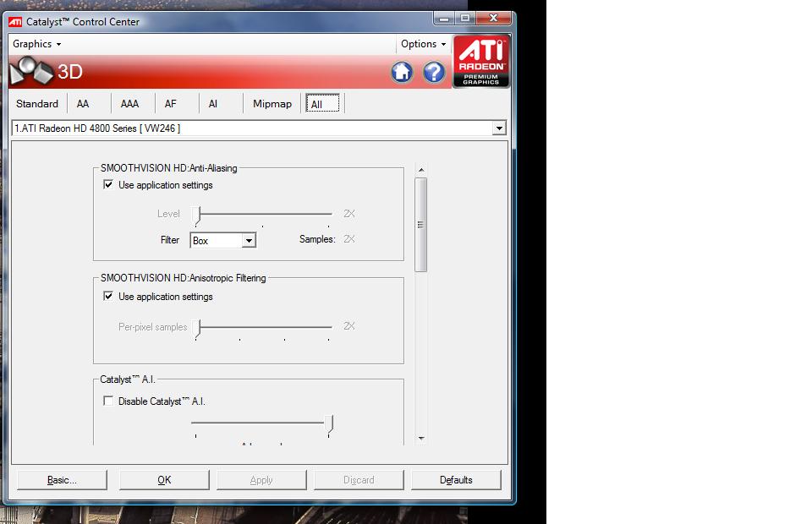
Task: Uncheck Anti-Aliasing Use application settings
Action: [x=108, y=184]
